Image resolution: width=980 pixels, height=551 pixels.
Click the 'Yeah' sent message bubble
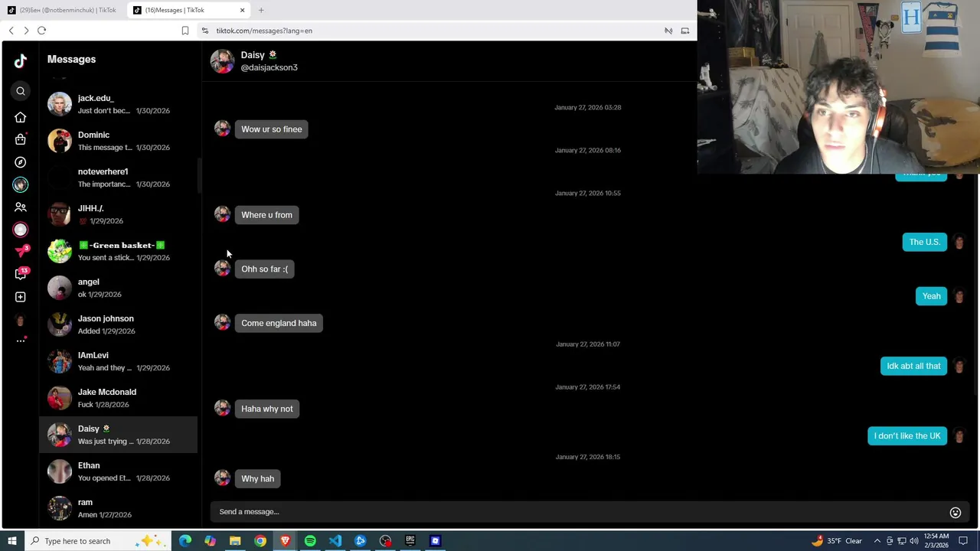coord(931,296)
